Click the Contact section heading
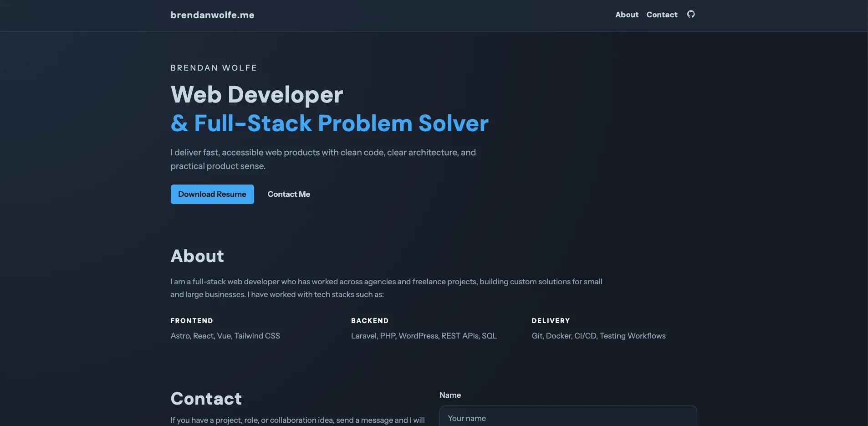This screenshot has width=868, height=426. point(206,399)
